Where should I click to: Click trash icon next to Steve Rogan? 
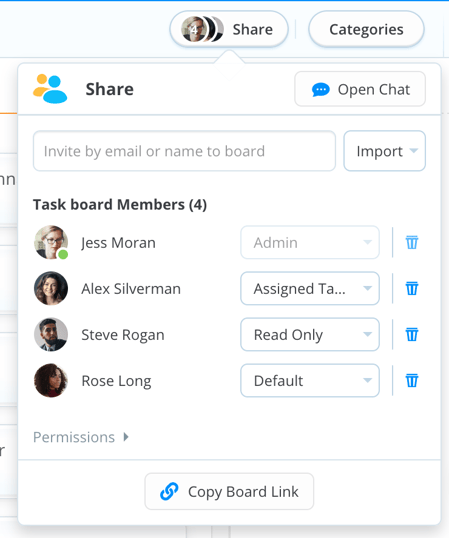tap(412, 335)
